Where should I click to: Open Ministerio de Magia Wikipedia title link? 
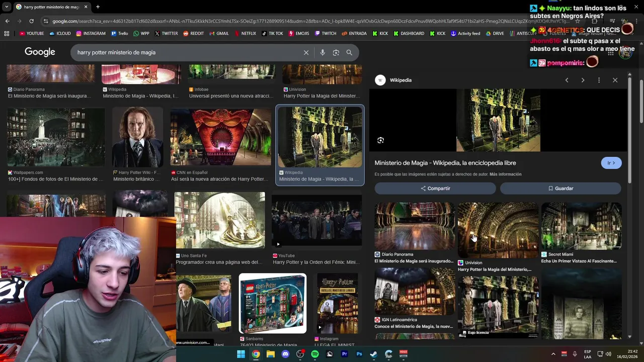[445, 163]
